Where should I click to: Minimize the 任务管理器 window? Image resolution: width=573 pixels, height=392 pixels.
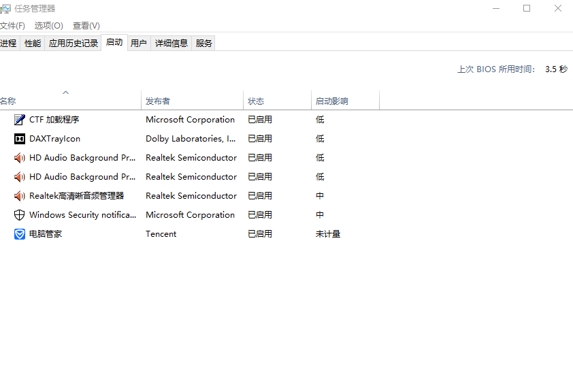click(x=496, y=8)
